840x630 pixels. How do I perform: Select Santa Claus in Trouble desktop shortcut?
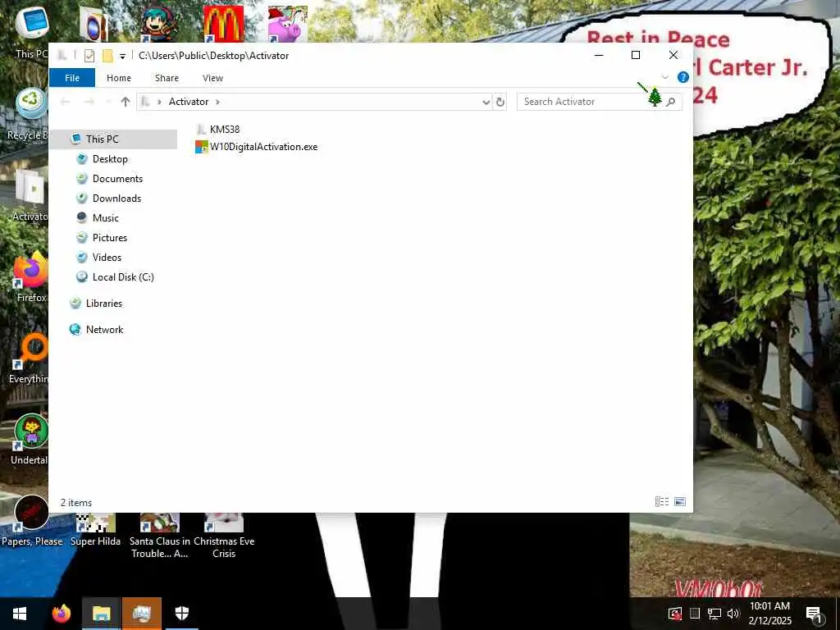pyautogui.click(x=160, y=536)
